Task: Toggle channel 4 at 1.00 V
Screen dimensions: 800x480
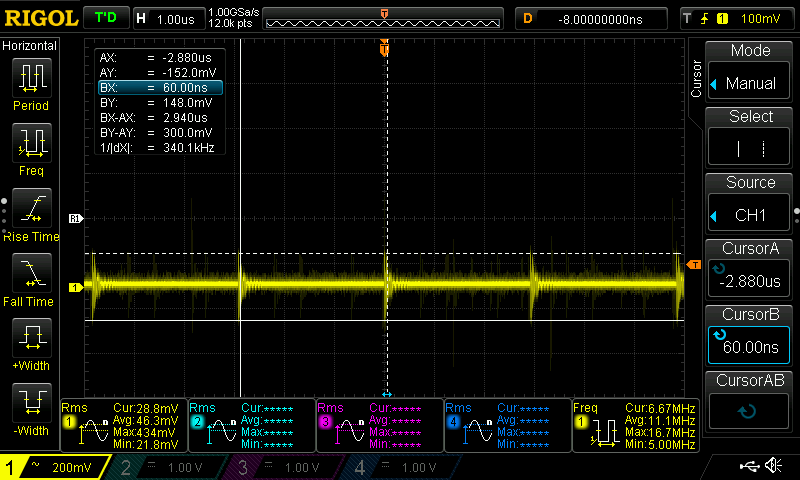Action: 403,467
